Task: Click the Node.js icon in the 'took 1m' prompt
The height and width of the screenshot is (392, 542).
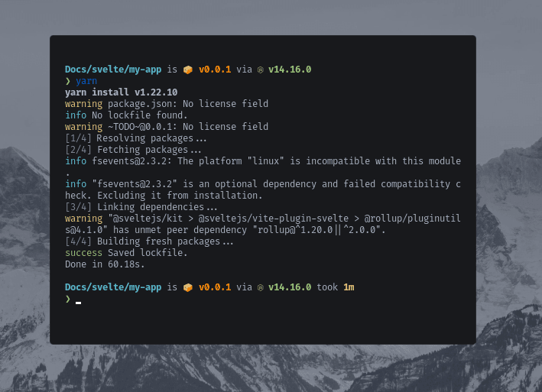Action: tap(260, 287)
